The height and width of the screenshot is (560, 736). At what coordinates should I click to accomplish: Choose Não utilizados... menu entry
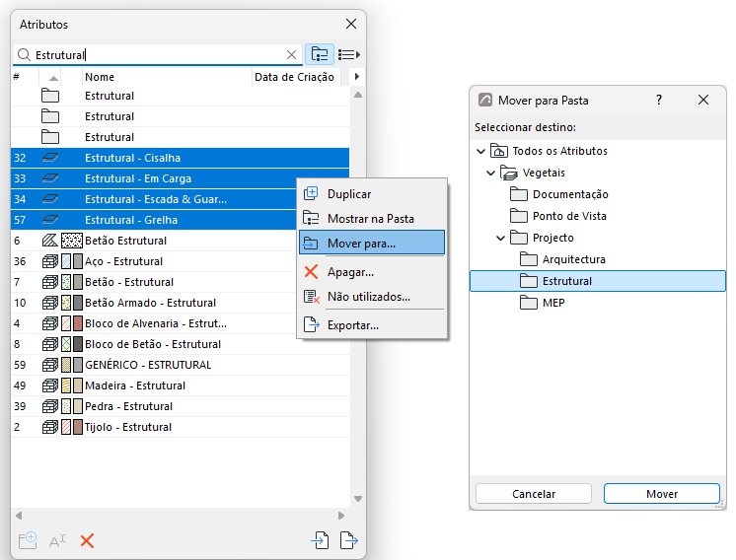tap(372, 297)
